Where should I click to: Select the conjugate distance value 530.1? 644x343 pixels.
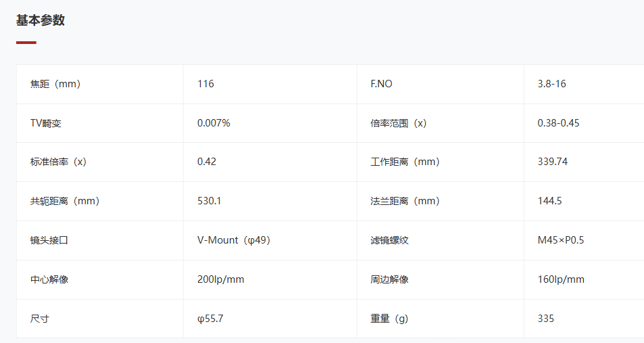(209, 201)
